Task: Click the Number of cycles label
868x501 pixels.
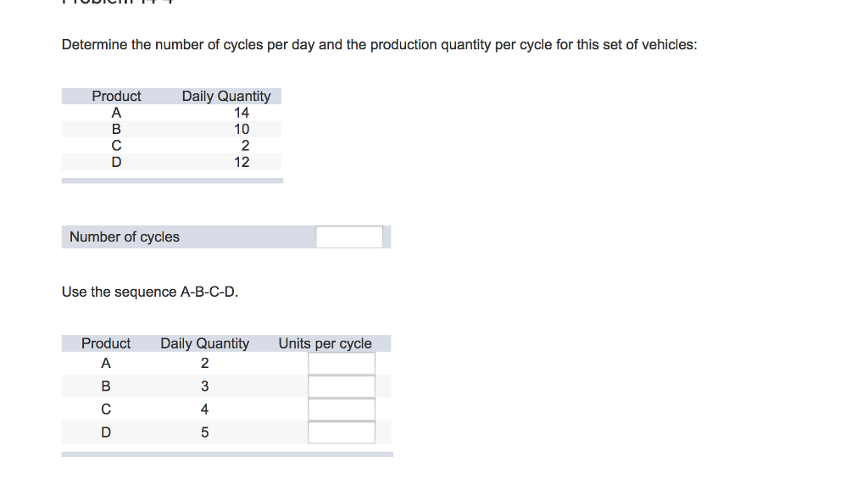Action: [124, 237]
